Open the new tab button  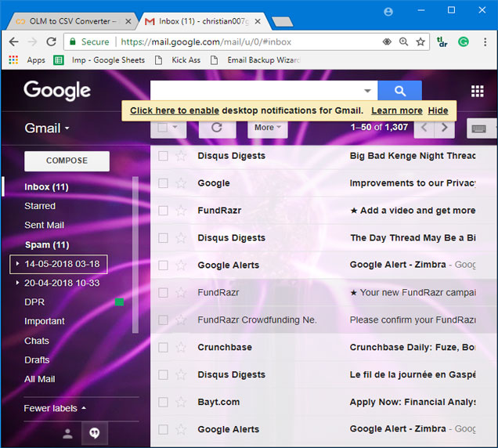click(282, 22)
